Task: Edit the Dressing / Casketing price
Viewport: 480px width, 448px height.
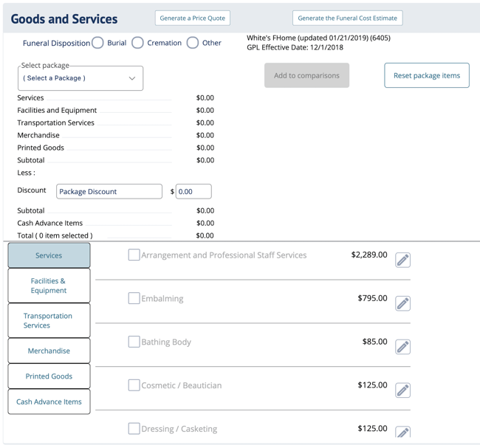Action: point(402,432)
